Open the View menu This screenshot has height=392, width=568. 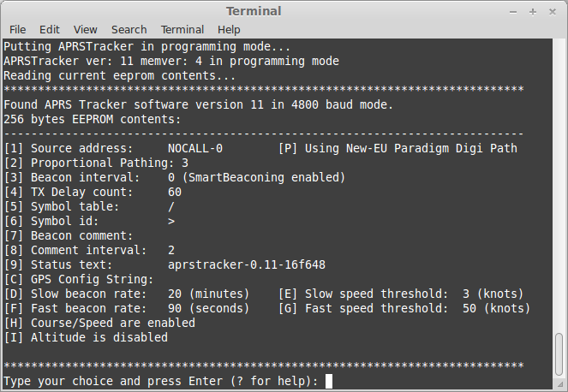point(85,29)
